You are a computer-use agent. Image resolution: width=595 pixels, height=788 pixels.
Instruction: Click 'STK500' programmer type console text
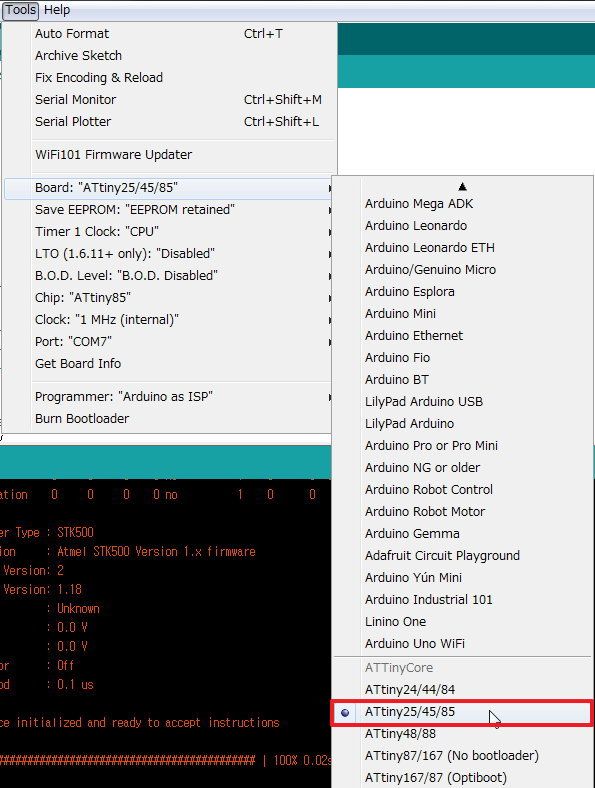click(75, 533)
